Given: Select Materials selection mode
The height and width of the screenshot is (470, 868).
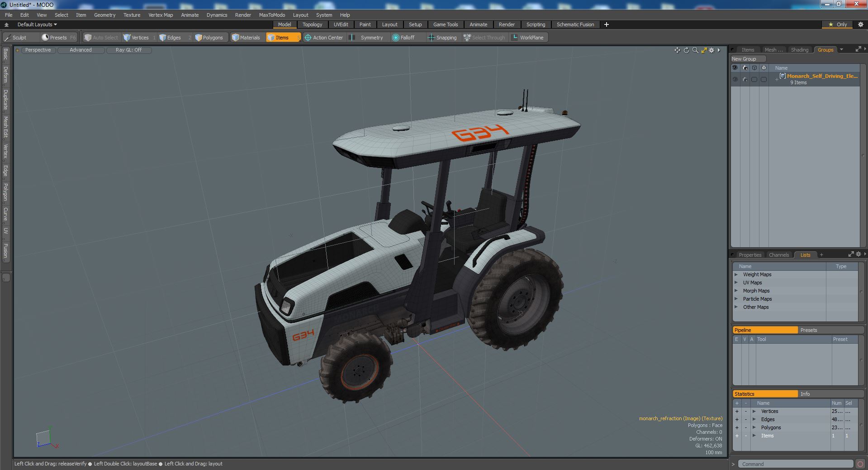Looking at the screenshot, I should coord(247,38).
